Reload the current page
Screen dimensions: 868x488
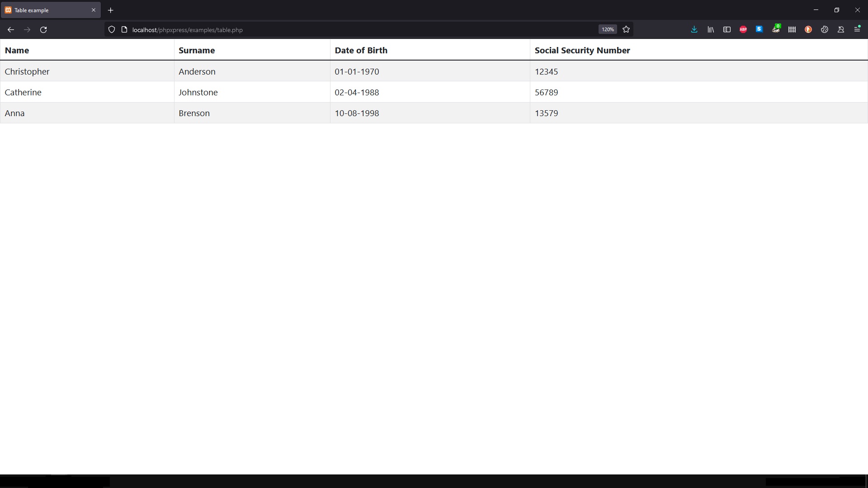(x=43, y=30)
